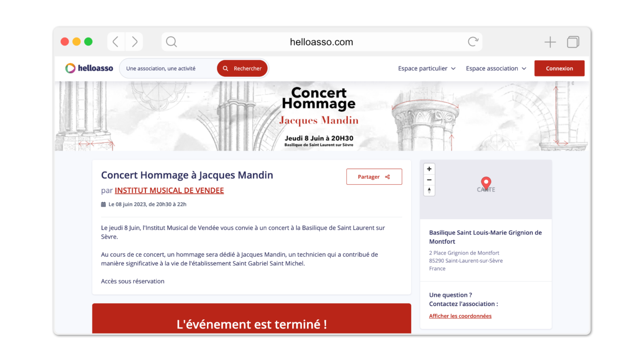Zoom in on the map

click(x=429, y=169)
